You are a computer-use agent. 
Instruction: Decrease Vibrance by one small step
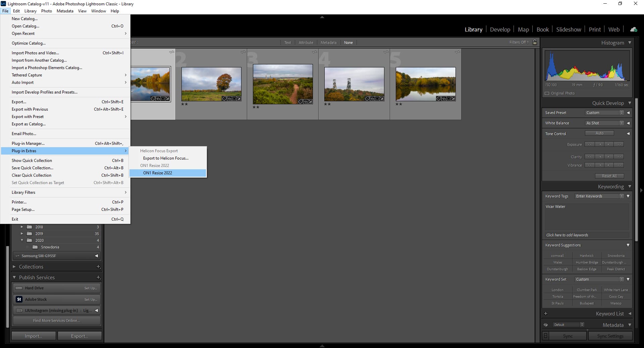coord(600,165)
